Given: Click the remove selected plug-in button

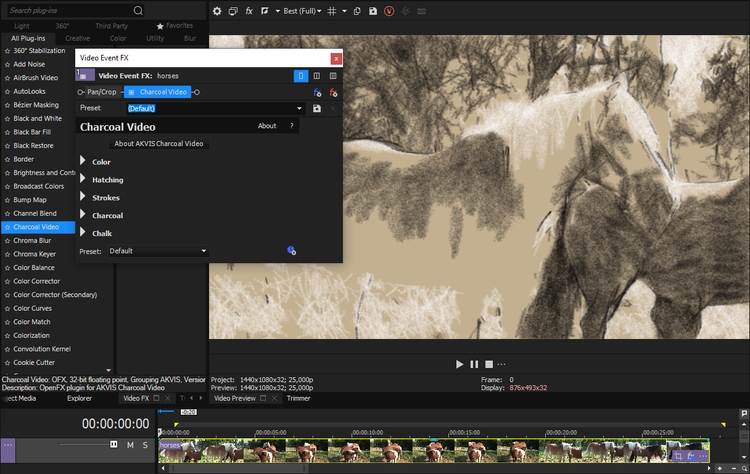Looking at the screenshot, I should [333, 92].
